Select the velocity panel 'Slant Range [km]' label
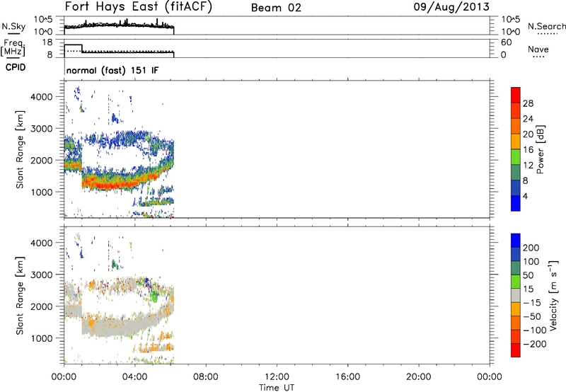Viewport: 566px width, 392px height. [x=20, y=295]
